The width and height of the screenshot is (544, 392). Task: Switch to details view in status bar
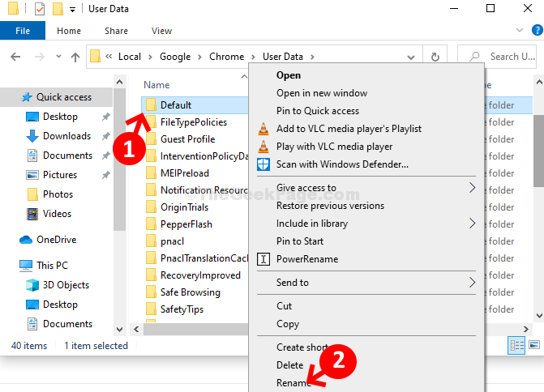pyautogui.click(x=516, y=346)
